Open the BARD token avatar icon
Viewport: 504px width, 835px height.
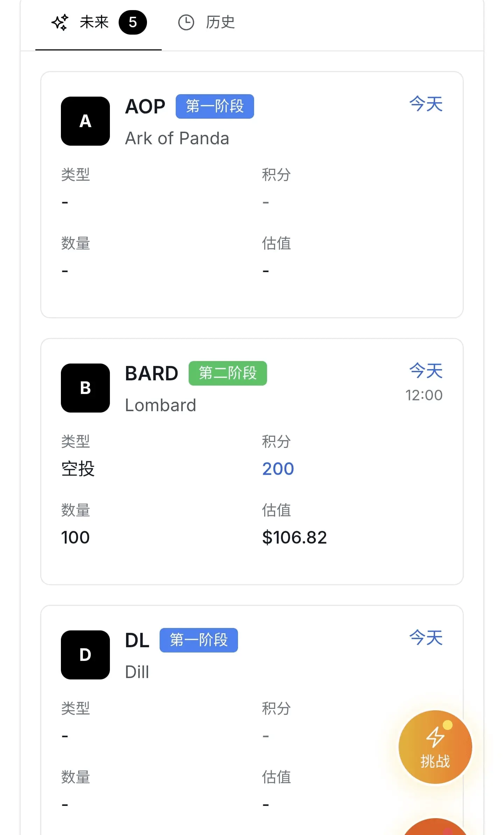[x=85, y=388]
